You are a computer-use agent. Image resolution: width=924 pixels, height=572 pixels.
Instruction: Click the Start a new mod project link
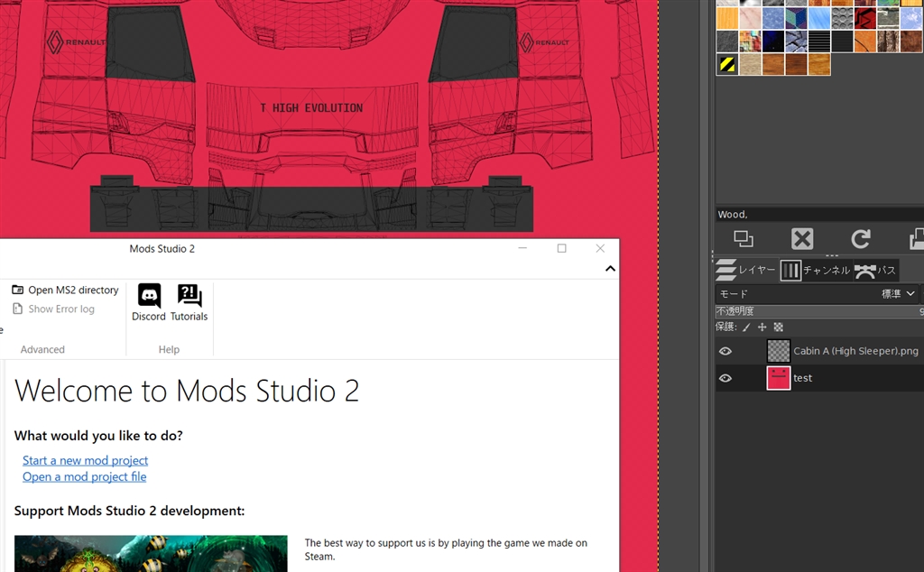tap(85, 460)
